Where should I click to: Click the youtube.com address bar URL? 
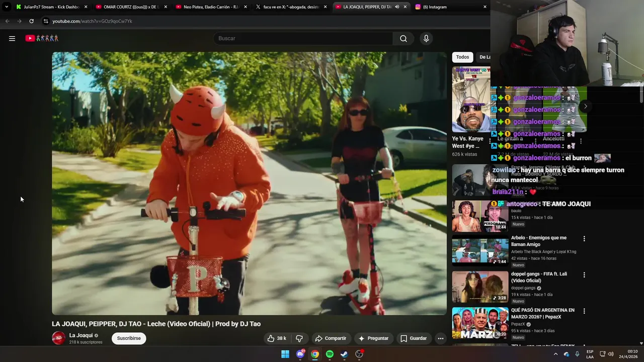click(x=93, y=21)
